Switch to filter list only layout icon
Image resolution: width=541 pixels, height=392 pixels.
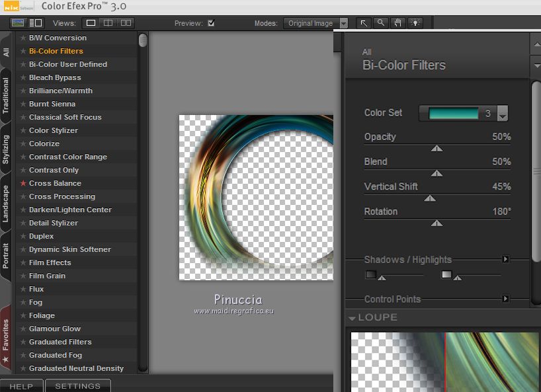(35, 23)
